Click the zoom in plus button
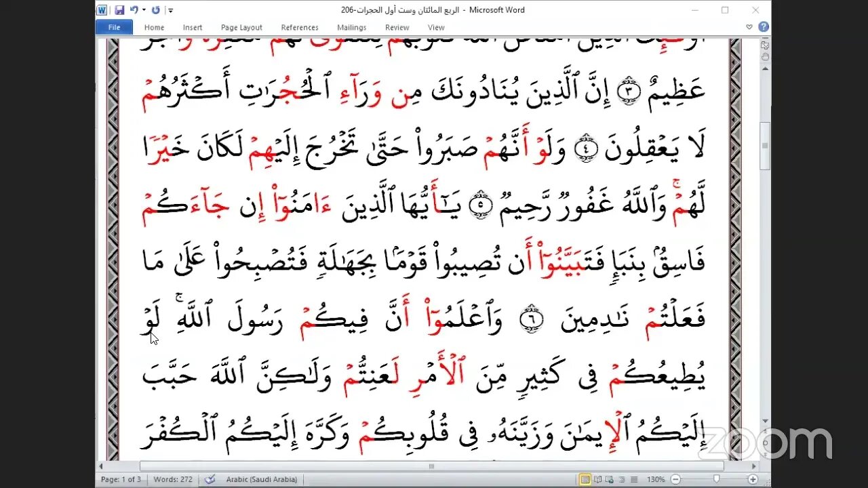The image size is (868, 488). click(751, 479)
